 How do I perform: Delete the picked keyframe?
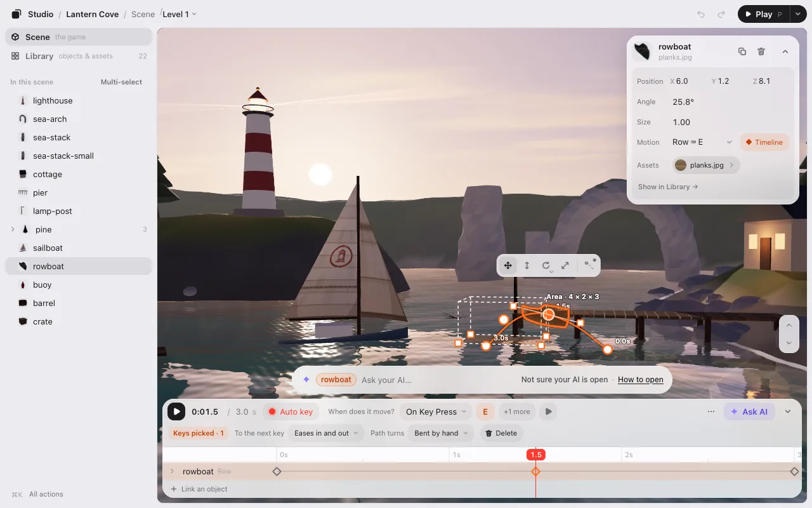[501, 433]
